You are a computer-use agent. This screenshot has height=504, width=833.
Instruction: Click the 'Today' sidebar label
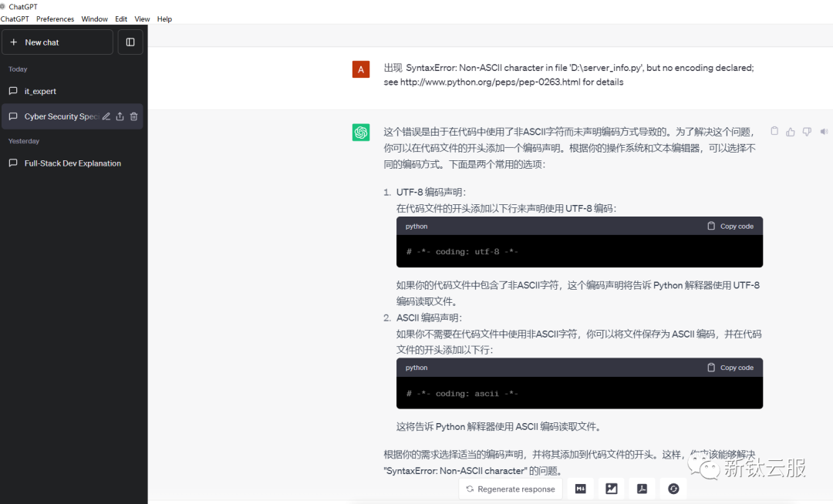(18, 69)
